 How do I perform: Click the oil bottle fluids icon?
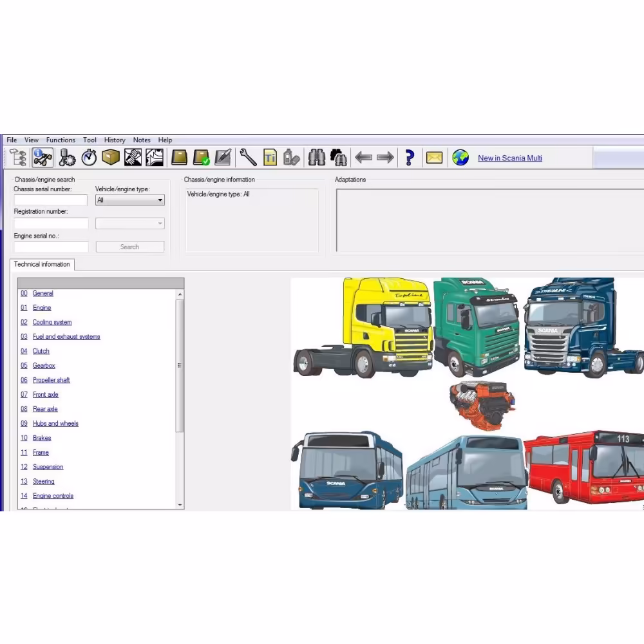click(291, 158)
